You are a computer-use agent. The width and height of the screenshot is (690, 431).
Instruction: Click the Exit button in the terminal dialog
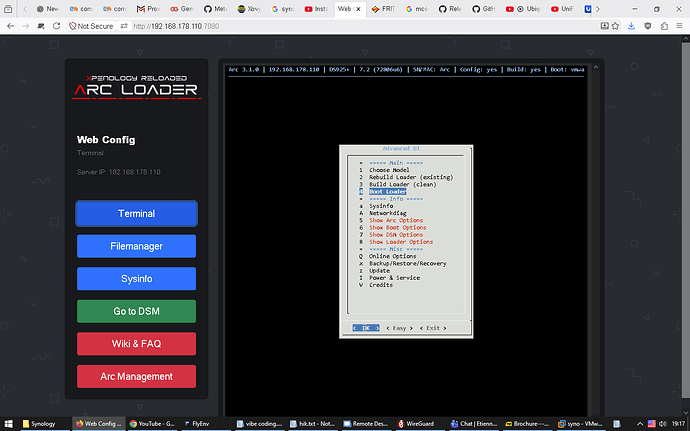coord(433,328)
